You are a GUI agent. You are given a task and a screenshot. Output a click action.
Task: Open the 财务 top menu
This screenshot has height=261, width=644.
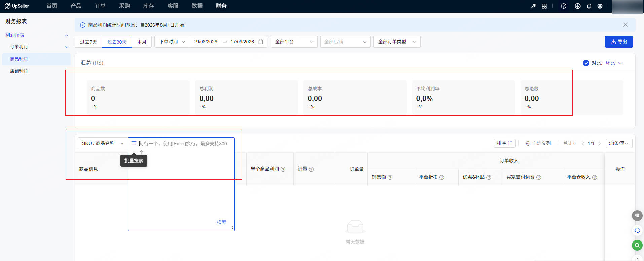click(221, 6)
